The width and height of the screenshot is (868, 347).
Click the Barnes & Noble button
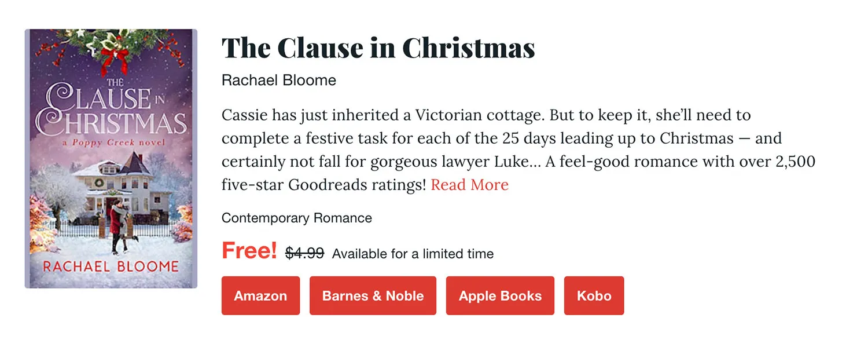click(x=373, y=295)
